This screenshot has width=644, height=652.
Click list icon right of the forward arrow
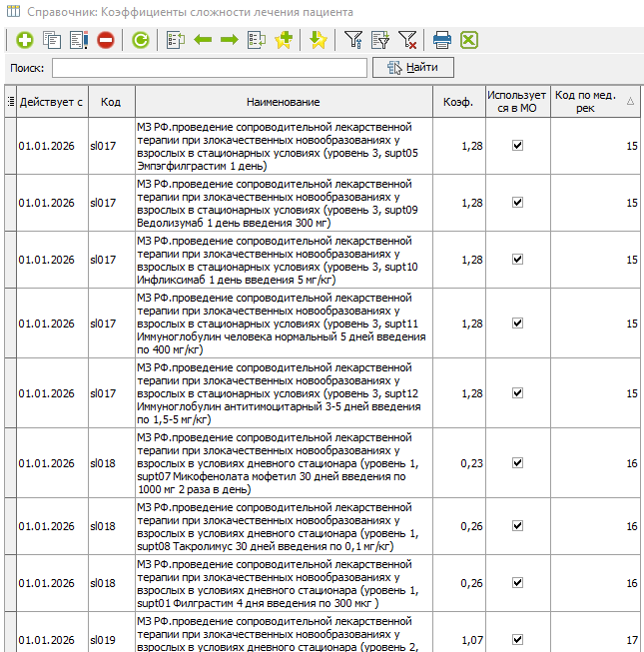coord(257,40)
